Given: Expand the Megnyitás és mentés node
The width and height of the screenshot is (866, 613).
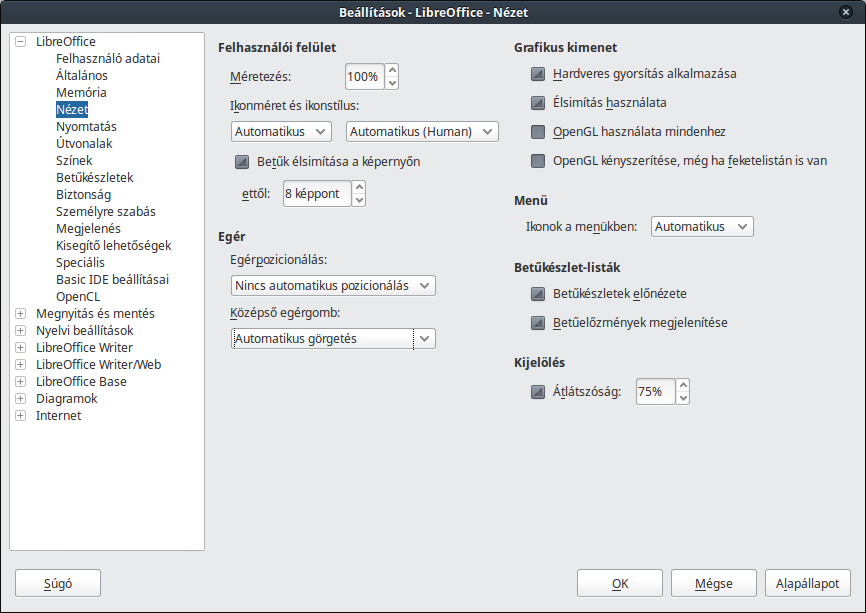Looking at the screenshot, I should (x=20, y=314).
